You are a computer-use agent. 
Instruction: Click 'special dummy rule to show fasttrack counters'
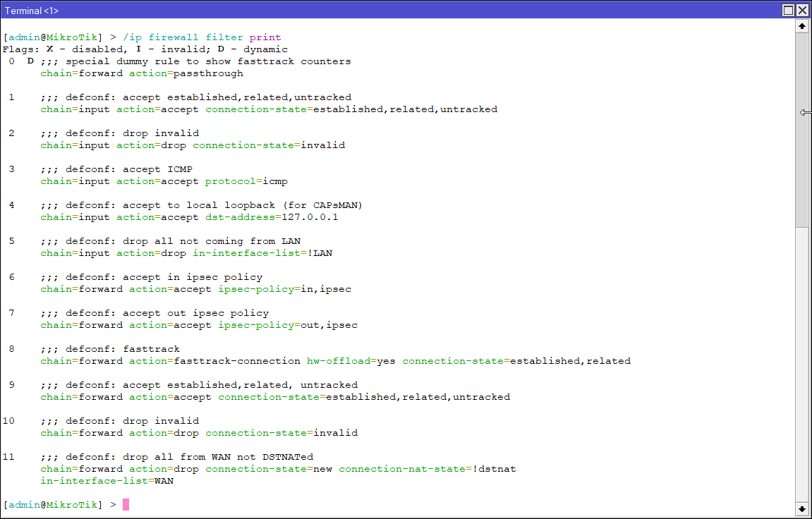pos(208,61)
